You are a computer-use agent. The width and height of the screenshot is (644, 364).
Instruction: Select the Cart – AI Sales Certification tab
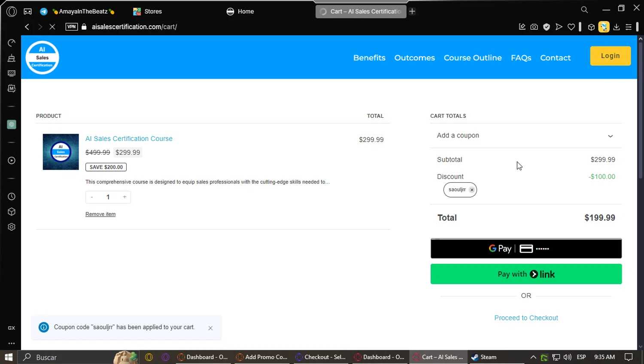tap(361, 12)
